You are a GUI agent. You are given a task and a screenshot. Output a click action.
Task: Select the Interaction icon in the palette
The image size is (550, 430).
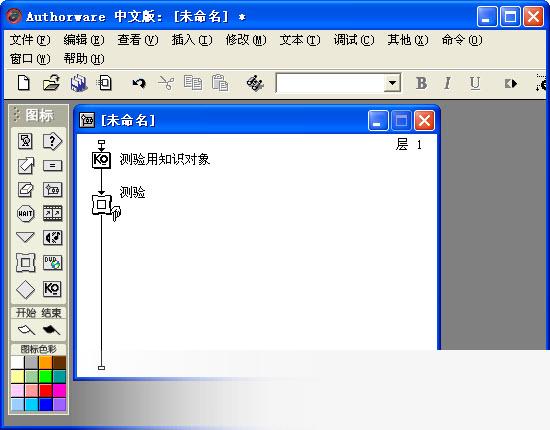pos(52,141)
